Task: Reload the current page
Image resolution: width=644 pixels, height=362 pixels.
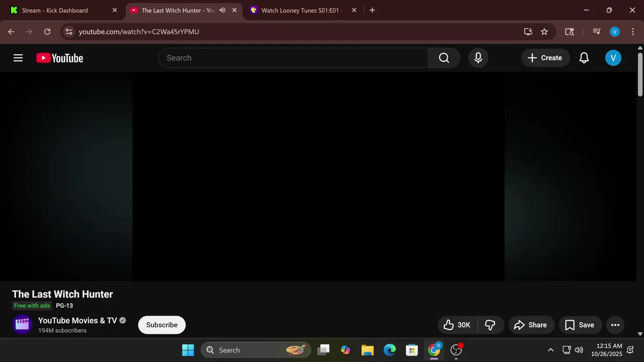Action: (47, 32)
